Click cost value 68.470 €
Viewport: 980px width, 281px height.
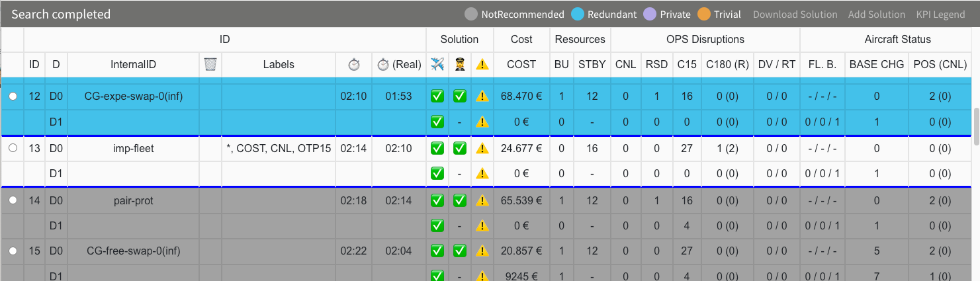click(521, 97)
